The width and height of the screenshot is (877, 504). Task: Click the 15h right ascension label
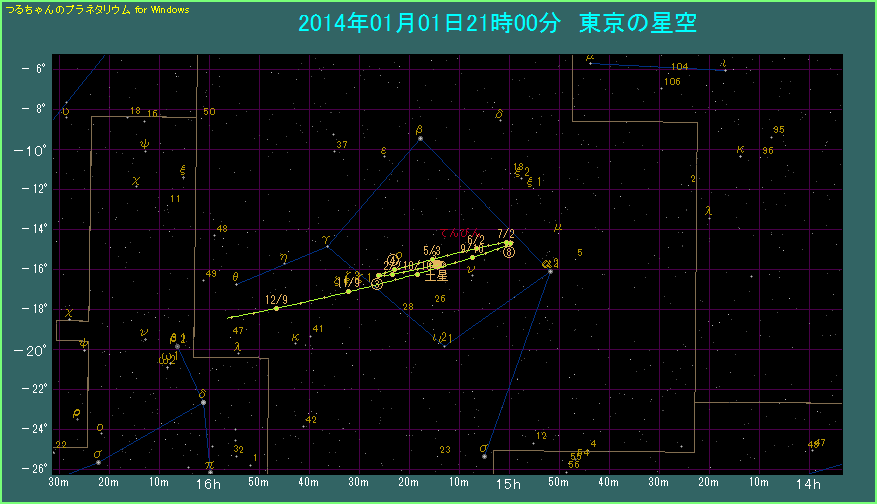pos(509,485)
